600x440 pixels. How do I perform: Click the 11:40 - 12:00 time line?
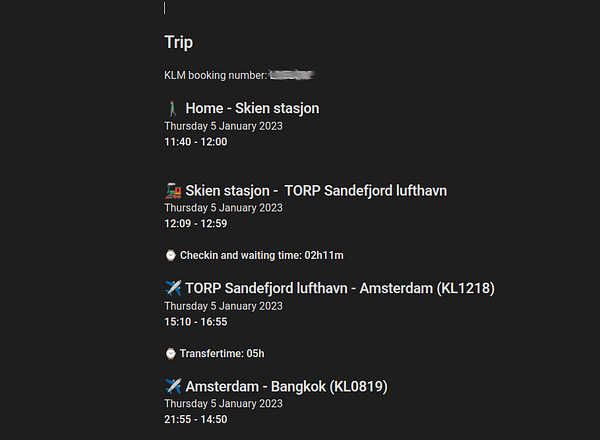pos(196,142)
